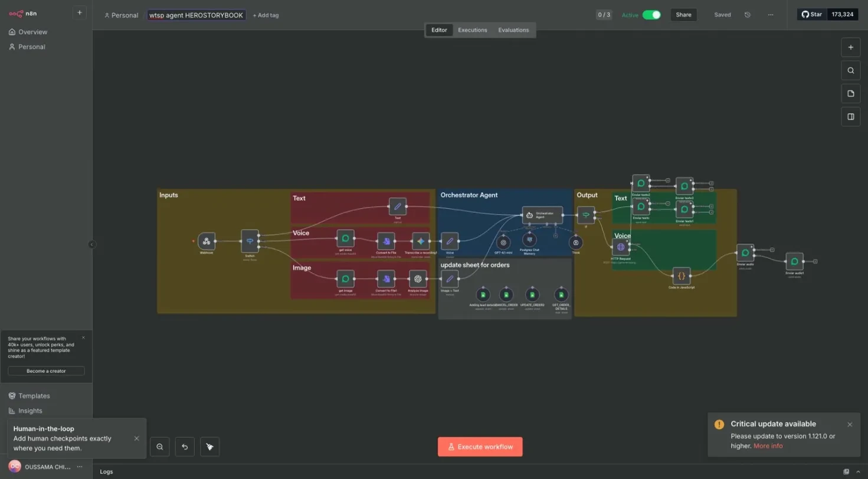Select the 'Analyze image' OpenAI node
This screenshot has width=868, height=479.
(x=418, y=278)
